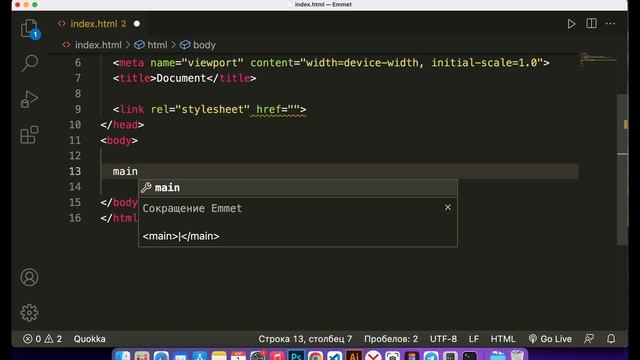Open problems panel via errors and warnings count

(x=42, y=339)
